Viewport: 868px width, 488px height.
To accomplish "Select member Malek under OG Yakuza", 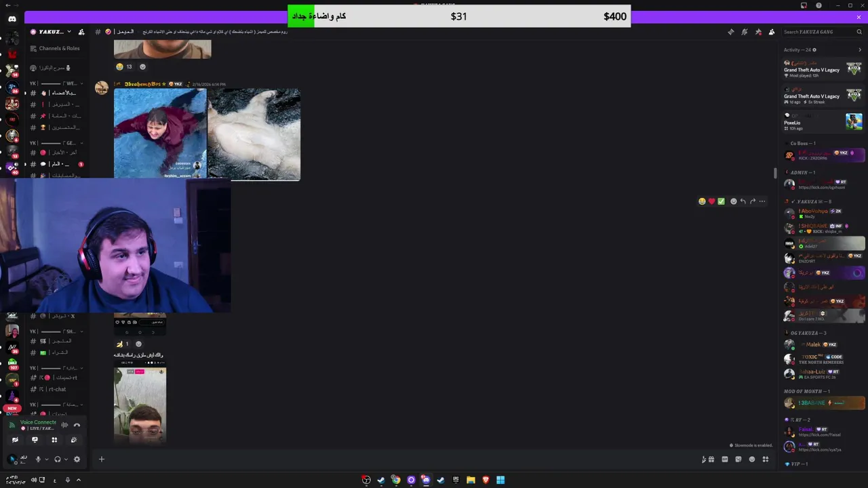I will 823,344.
